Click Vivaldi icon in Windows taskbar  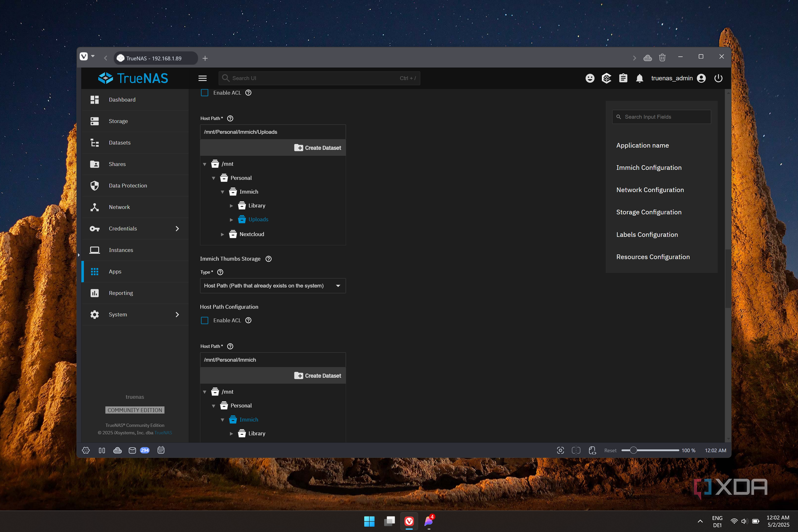coord(409,521)
